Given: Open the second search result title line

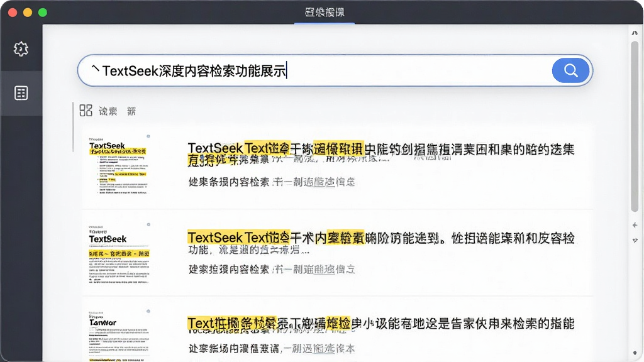Looking at the screenshot, I should (380, 238).
